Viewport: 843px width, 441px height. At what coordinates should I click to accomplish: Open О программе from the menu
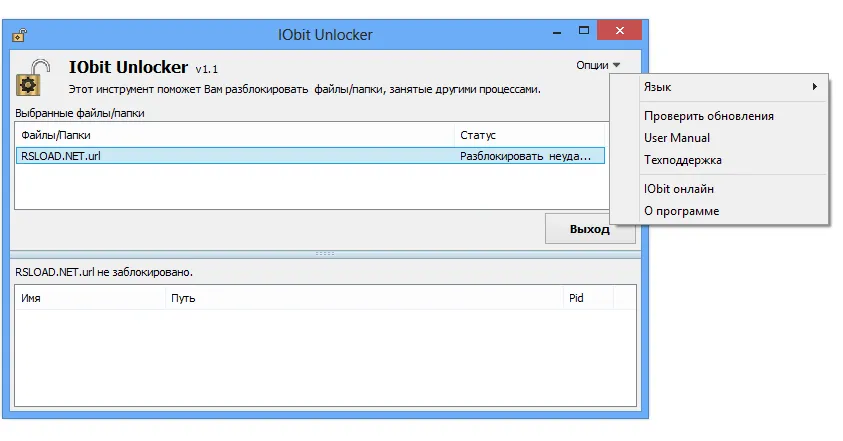click(x=681, y=211)
